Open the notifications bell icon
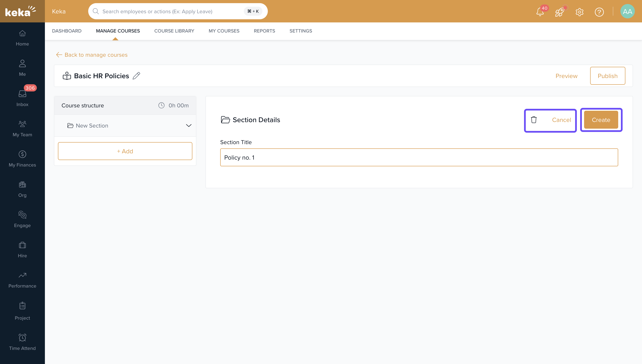This screenshot has height=364, width=642. (540, 12)
